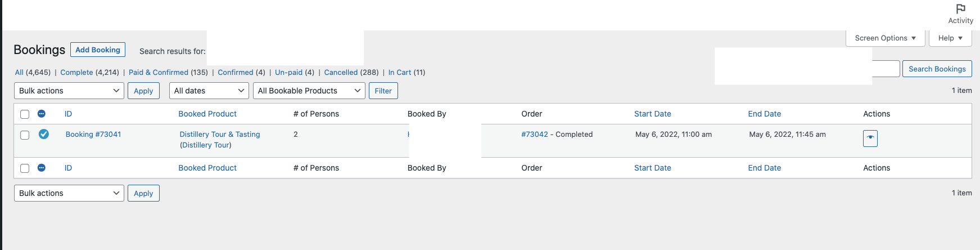This screenshot has height=250, width=980.
Task: Click the footer status column icon
Action: 42,168
